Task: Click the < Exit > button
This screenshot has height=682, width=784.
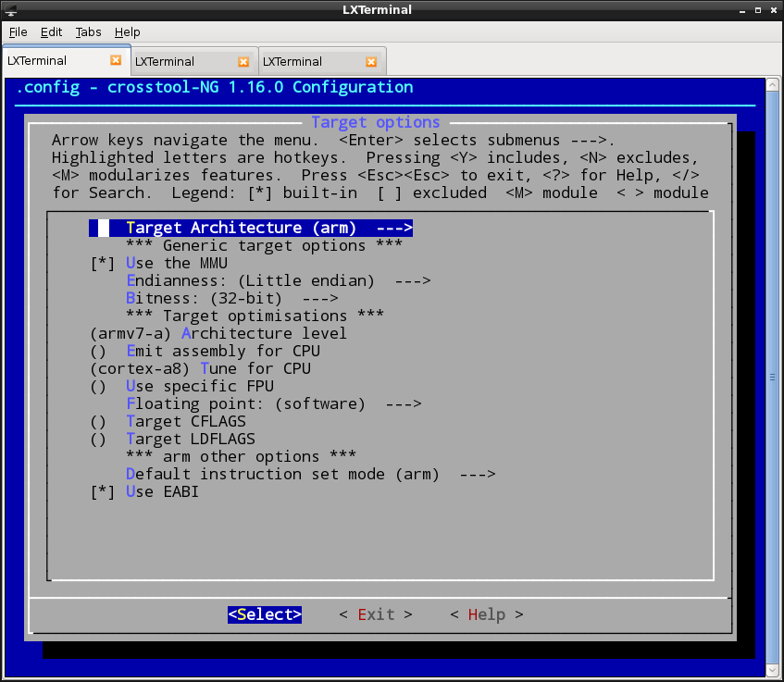Action: (x=376, y=614)
